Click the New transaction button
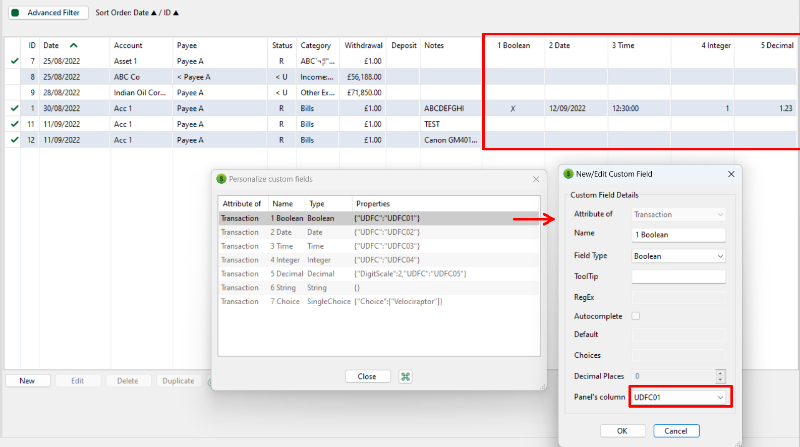This screenshot has width=800, height=447. coord(28,381)
